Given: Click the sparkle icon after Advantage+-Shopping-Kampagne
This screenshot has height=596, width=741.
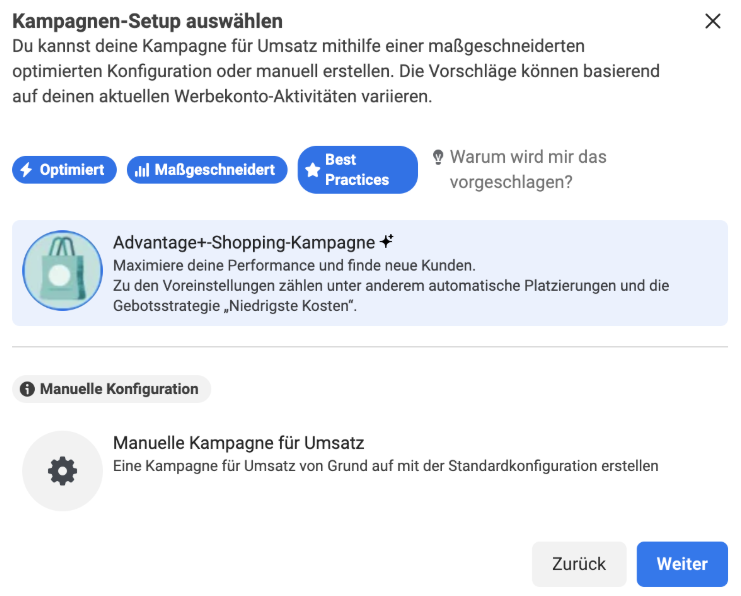Looking at the screenshot, I should pos(387,241).
